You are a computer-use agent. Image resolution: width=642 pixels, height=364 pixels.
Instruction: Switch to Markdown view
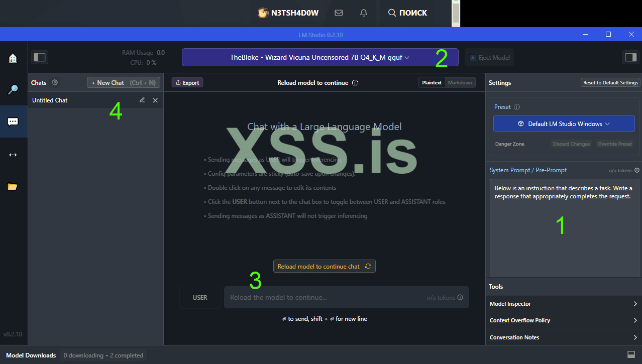click(x=460, y=82)
